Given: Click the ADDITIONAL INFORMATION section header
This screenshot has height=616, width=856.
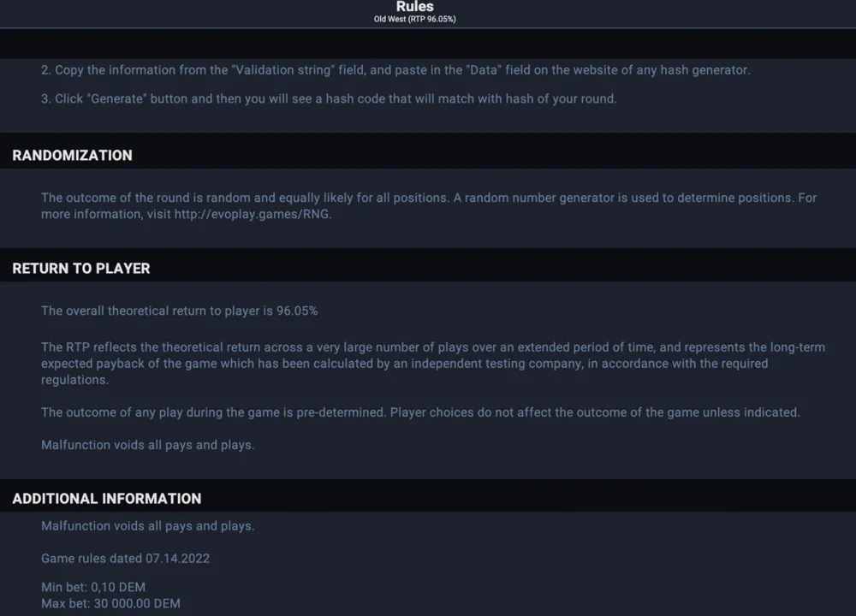Looking at the screenshot, I should 106,499.
